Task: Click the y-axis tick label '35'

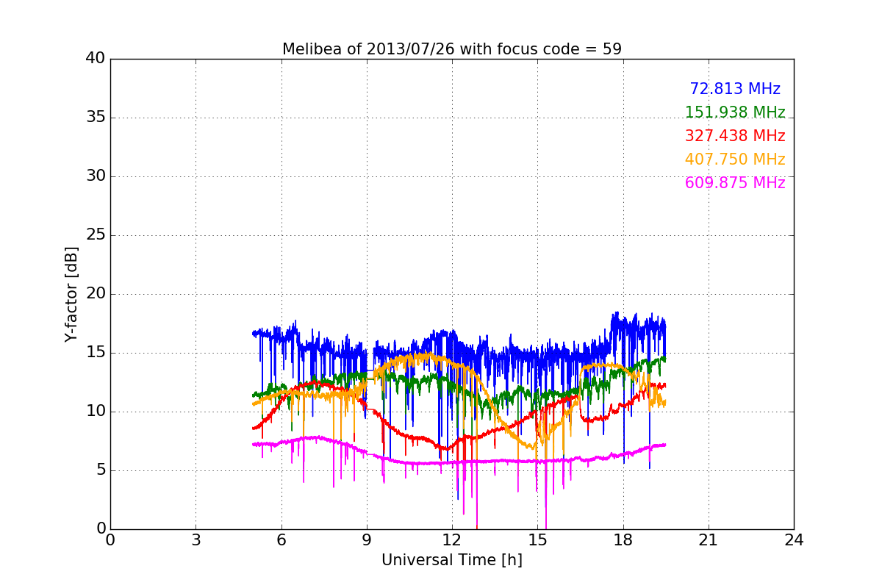Action: pyautogui.click(x=96, y=118)
